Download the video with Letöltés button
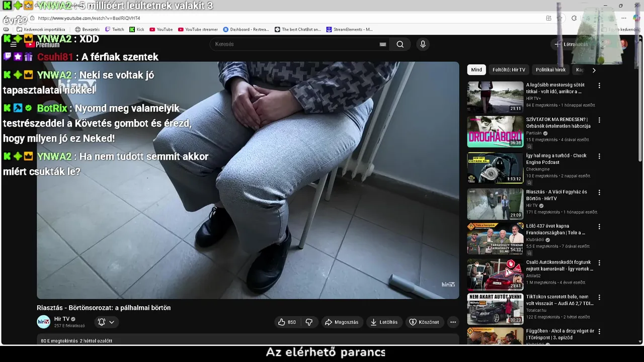This screenshot has width=644, height=362. pyautogui.click(x=384, y=322)
